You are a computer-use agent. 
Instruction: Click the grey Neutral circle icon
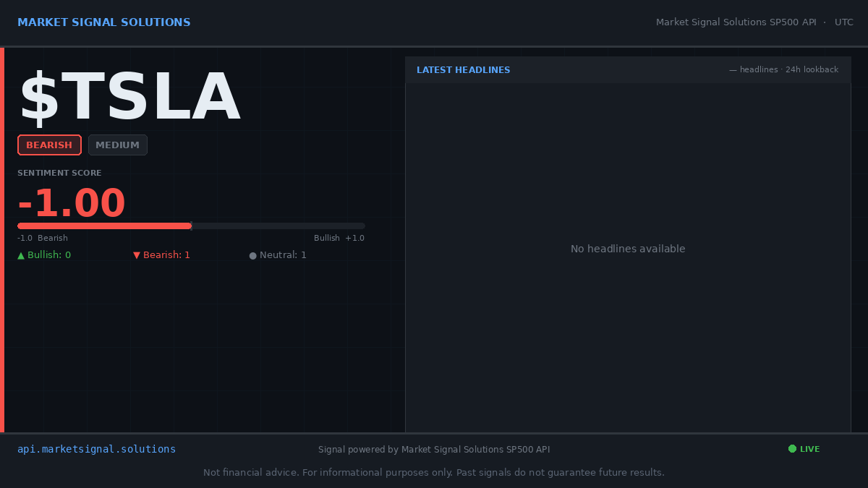[x=252, y=255]
